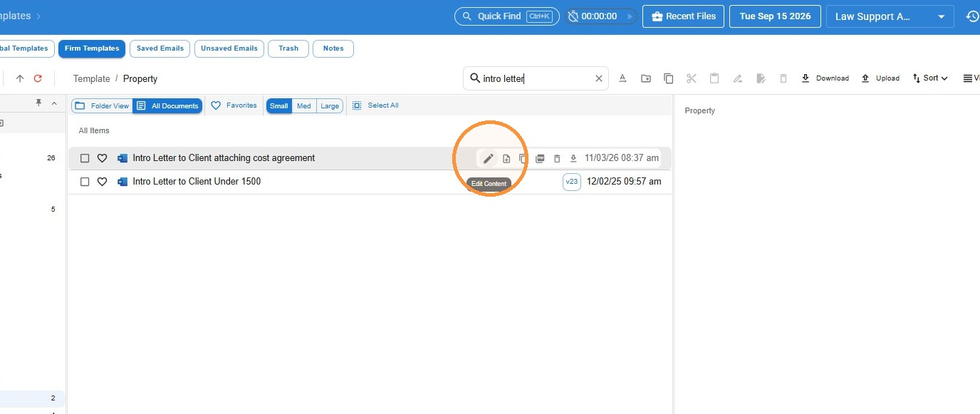This screenshot has height=414, width=980.
Task: Click the history clock icon top right
Action: coord(972,16)
